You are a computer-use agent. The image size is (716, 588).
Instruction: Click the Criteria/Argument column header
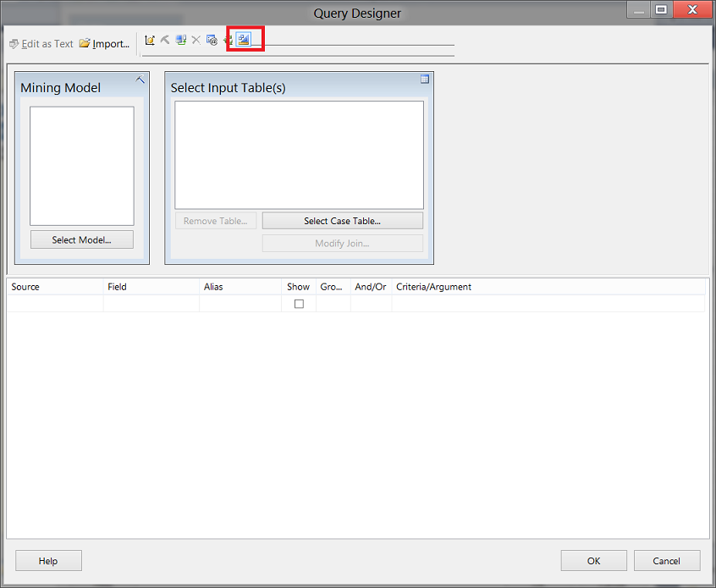click(548, 287)
